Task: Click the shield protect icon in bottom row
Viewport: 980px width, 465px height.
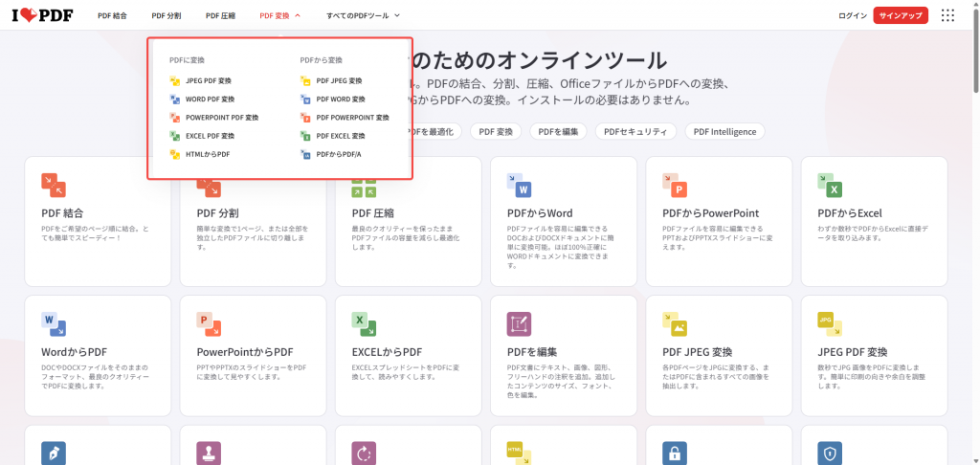Action: (x=830, y=454)
